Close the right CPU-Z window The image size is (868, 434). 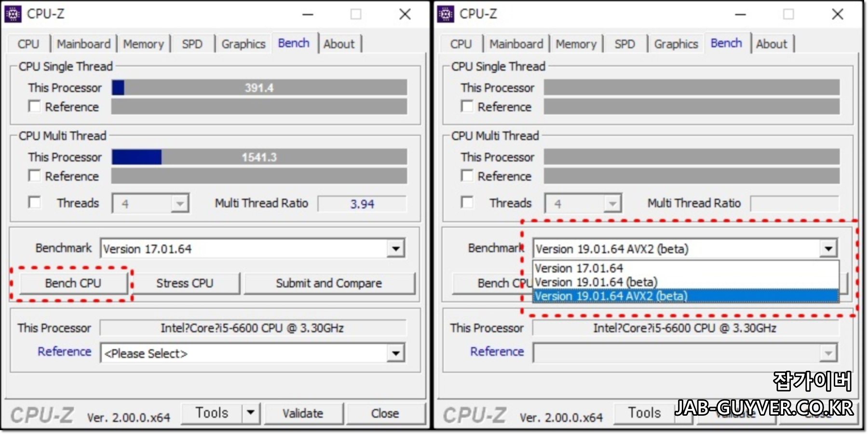pyautogui.click(x=838, y=14)
